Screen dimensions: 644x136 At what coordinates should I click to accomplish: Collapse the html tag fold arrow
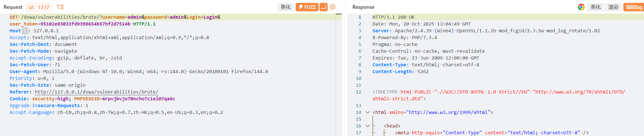point(368,112)
